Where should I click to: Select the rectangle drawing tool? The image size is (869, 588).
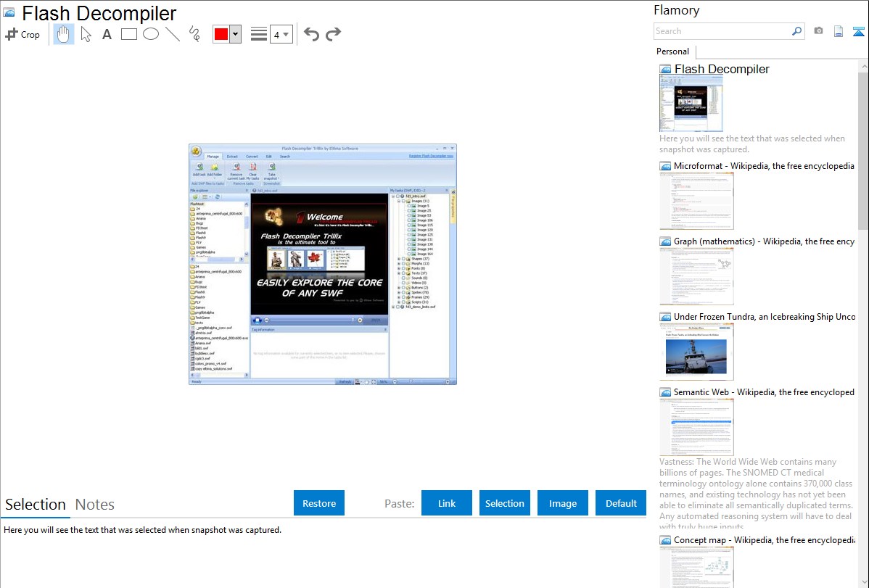[128, 34]
